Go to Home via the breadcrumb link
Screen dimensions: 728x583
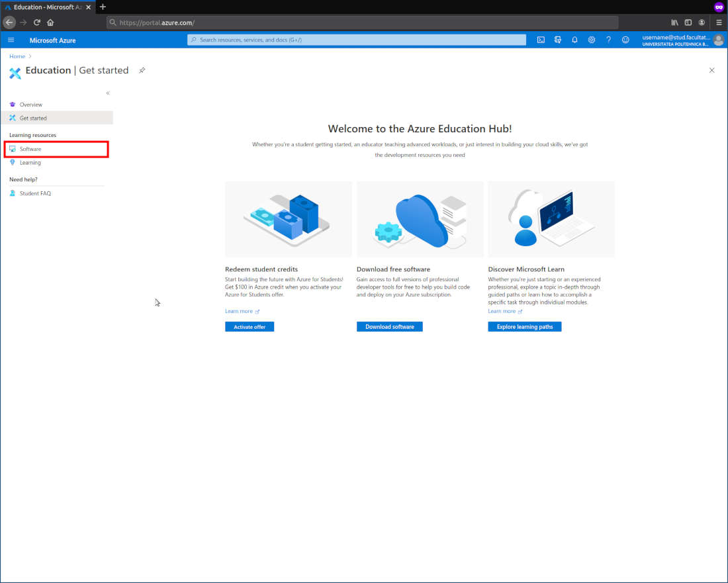17,56
